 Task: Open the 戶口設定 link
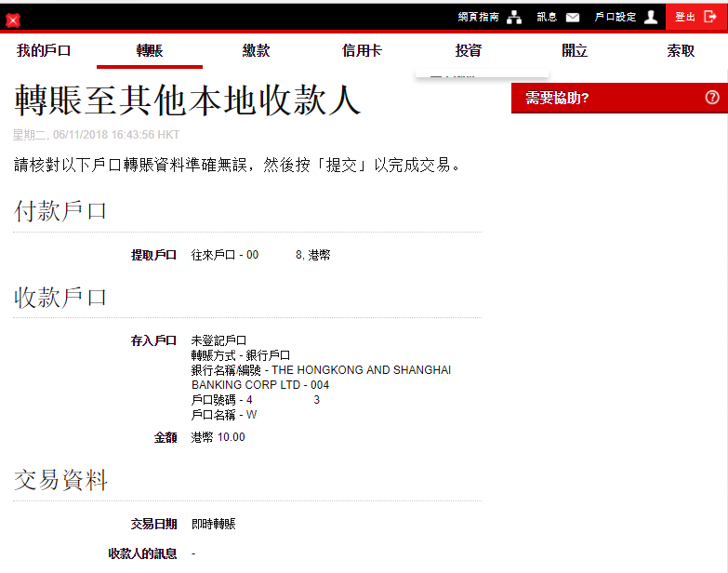pos(615,18)
